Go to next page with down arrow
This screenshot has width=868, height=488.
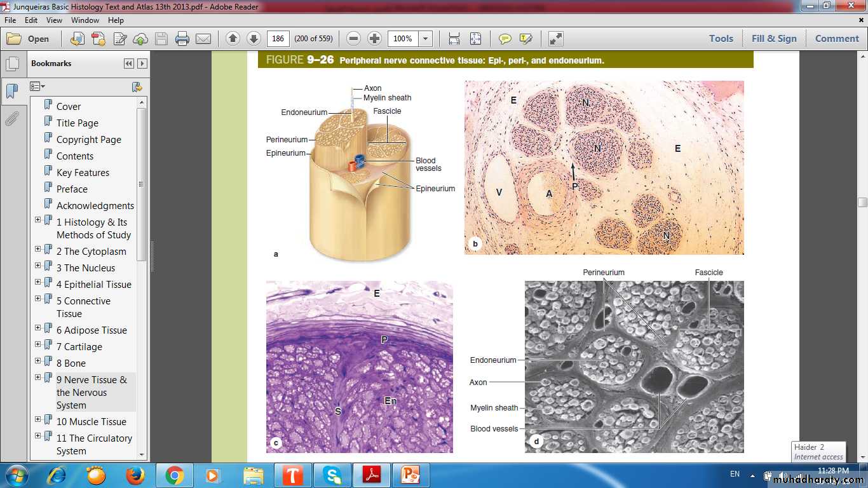click(x=254, y=39)
